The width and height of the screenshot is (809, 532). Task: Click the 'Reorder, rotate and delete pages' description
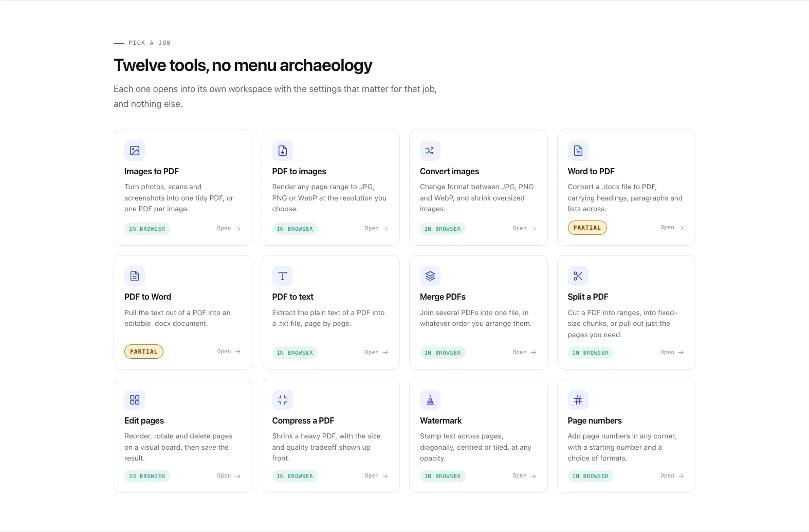pyautogui.click(x=178, y=447)
